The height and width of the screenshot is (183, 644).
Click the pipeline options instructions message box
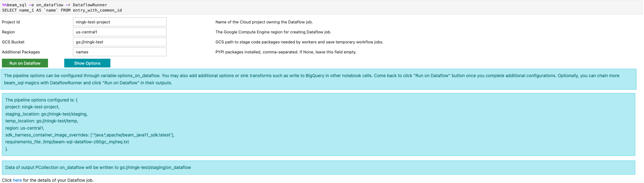coord(319,79)
